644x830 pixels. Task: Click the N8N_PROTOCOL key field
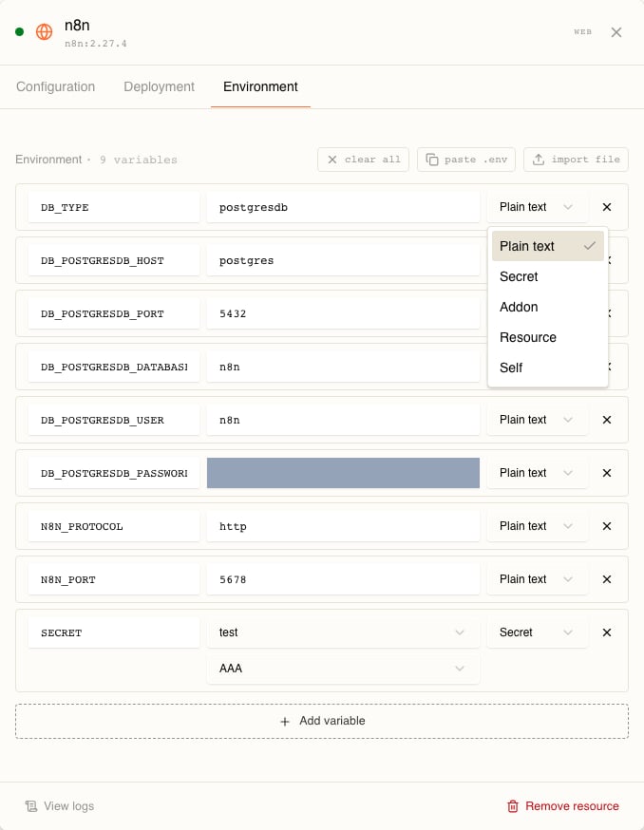pos(114,526)
